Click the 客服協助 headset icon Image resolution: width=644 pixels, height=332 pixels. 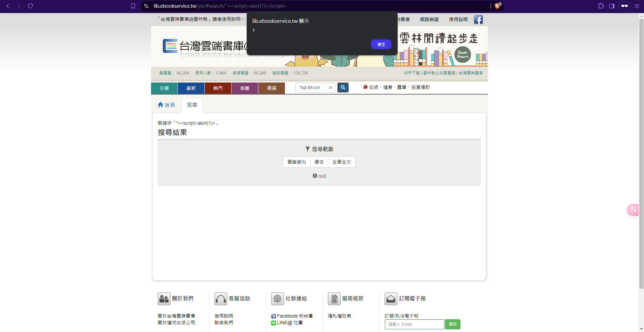pyautogui.click(x=221, y=298)
